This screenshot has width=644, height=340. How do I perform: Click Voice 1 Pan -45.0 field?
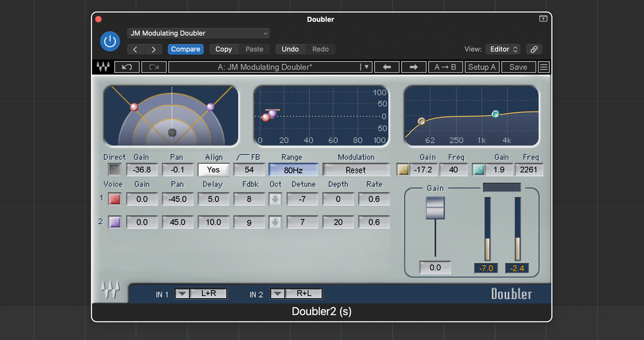pos(178,199)
